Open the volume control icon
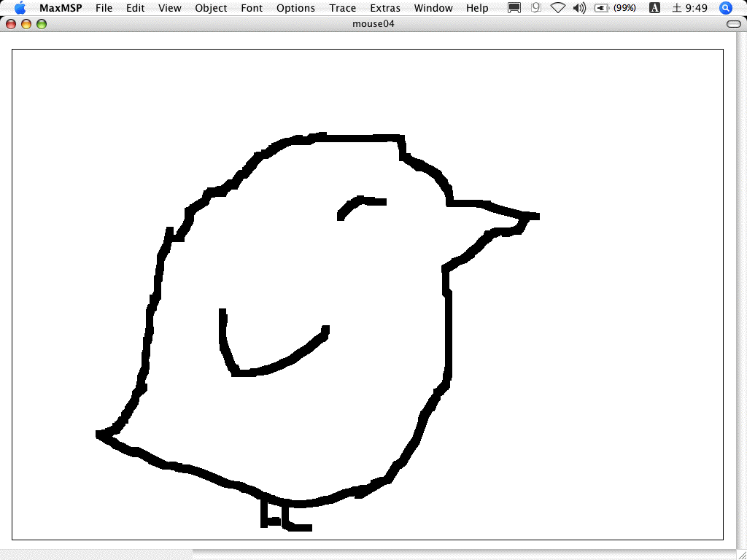 (x=579, y=7)
